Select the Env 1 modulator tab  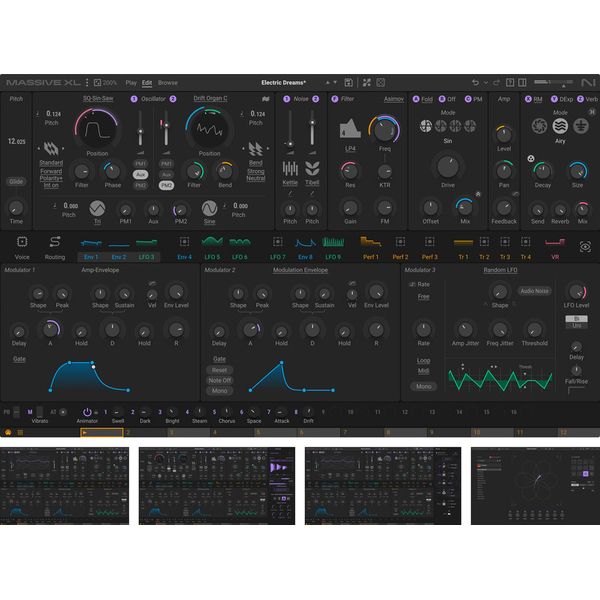(91, 249)
